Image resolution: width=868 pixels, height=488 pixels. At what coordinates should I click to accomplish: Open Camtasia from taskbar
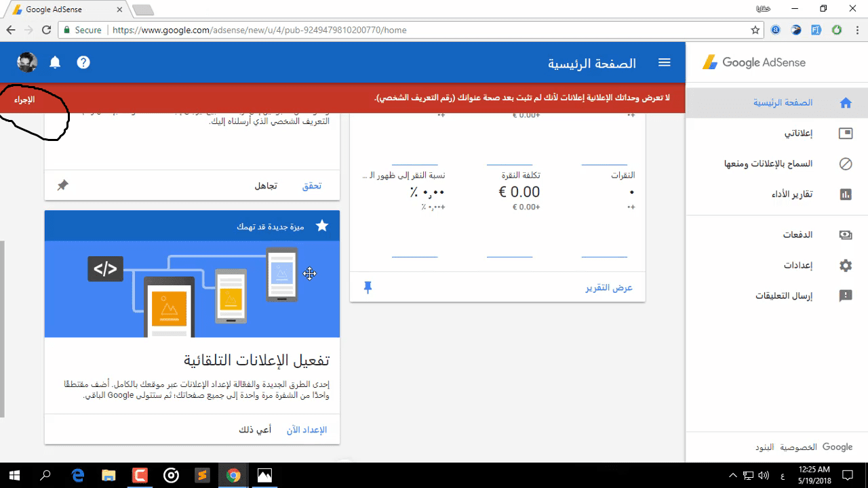[x=140, y=475]
